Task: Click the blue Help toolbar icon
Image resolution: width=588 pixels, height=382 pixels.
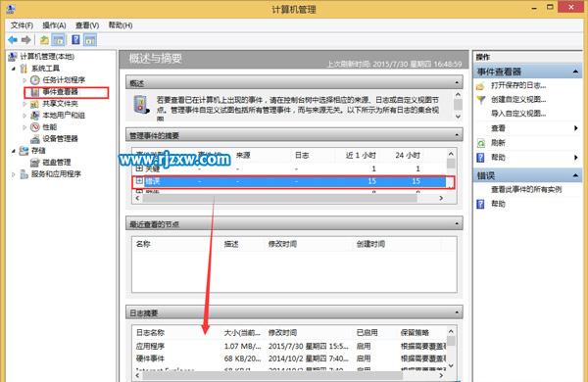Action: coord(75,40)
